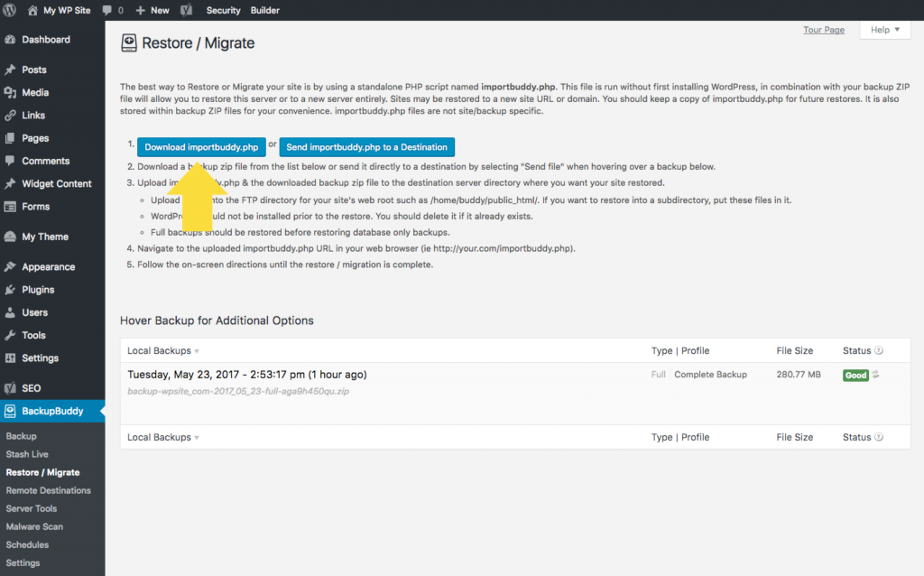Screen dimensions: 924x576
Task: Click the Comments speech bubble sidebar icon
Action: pyautogui.click(x=10, y=161)
